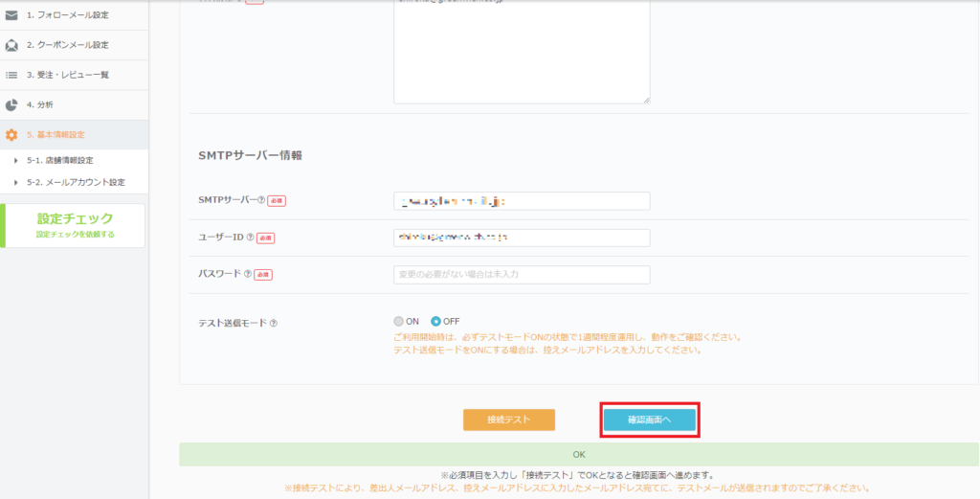Open the help icon next to パスワード
The width and height of the screenshot is (980, 499).
point(248,275)
